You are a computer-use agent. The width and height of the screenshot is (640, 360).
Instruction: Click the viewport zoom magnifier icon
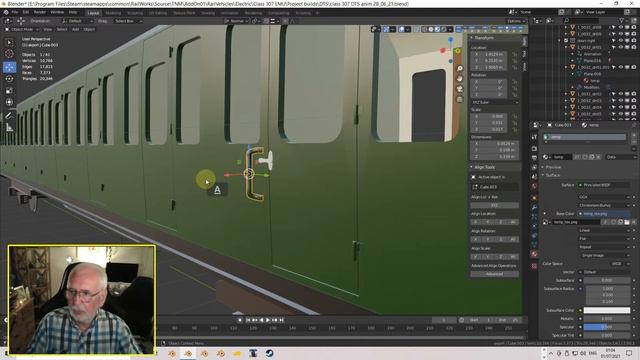click(x=460, y=68)
